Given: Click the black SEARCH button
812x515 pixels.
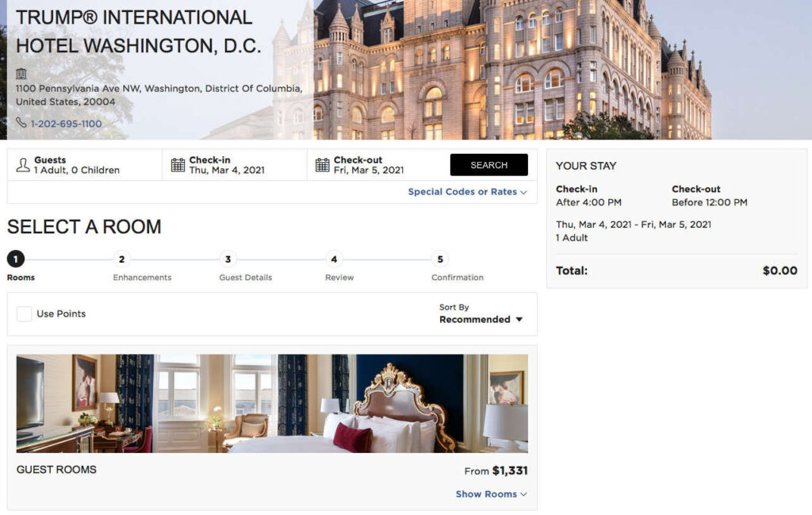Looking at the screenshot, I should (488, 165).
